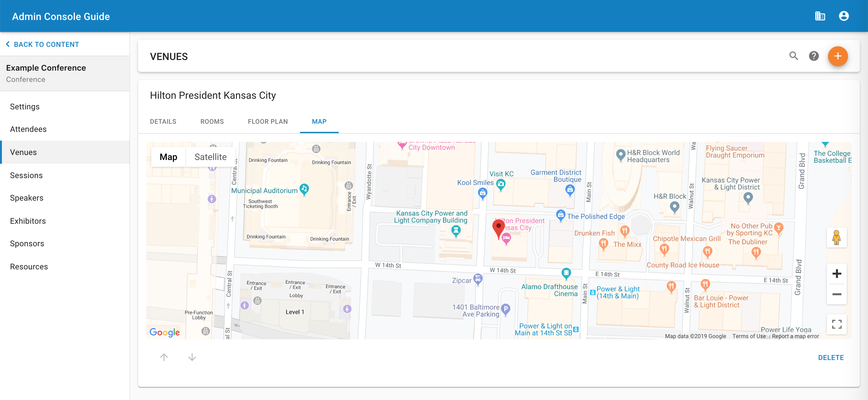Click the No Other Pub bar marker
The image size is (868, 400).
tap(778, 228)
